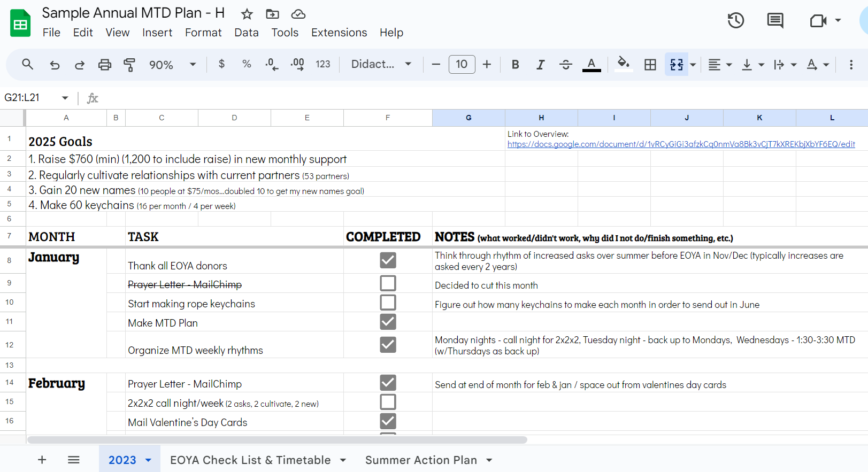Toggle italic text formatting

click(540, 65)
